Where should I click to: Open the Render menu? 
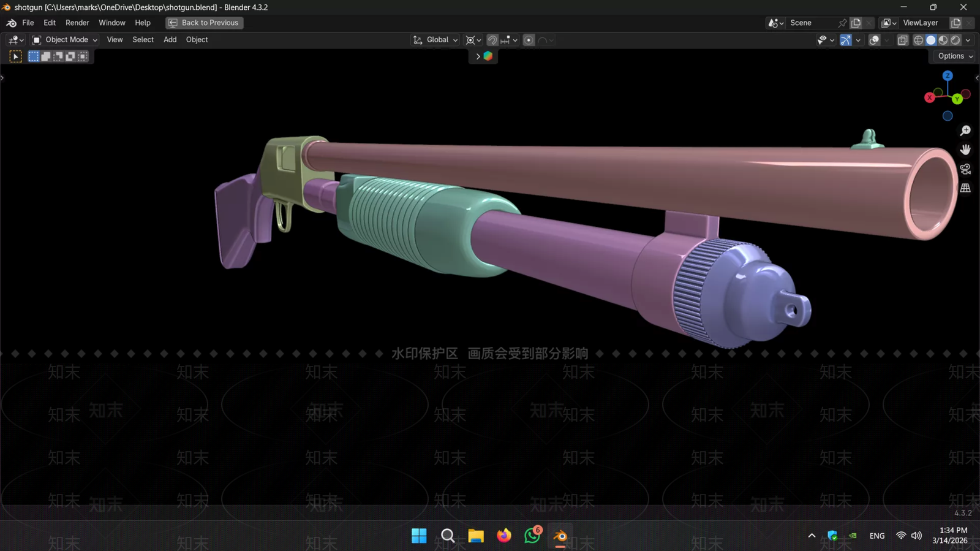point(77,23)
